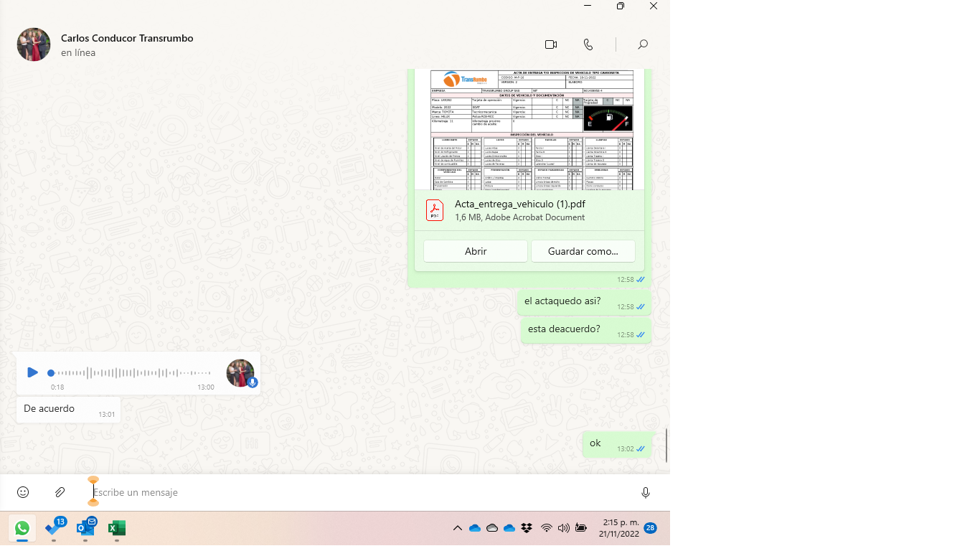Image resolution: width=980 pixels, height=551 pixels.
Task: Open contact info via Carlos Conductor Transrumbo name
Action: pos(127,38)
